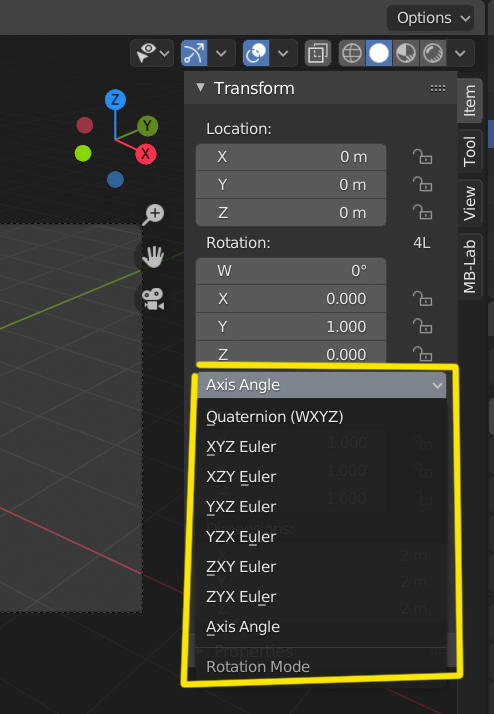The image size is (494, 714).
Task: Click the Location Y field
Action: (291, 185)
